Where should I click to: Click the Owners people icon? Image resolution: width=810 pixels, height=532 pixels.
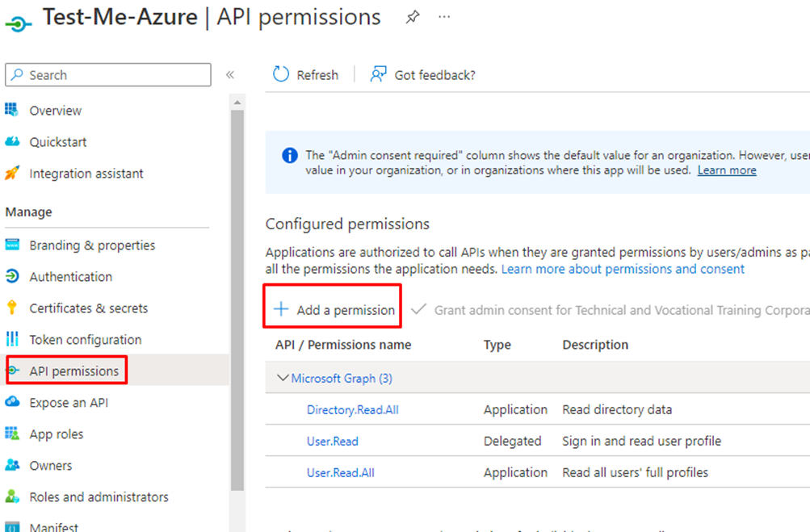(12, 465)
